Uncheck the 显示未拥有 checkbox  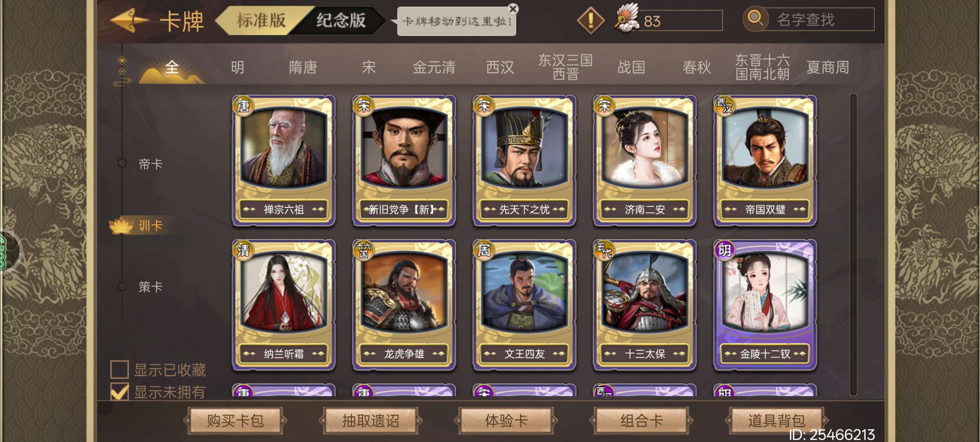pyautogui.click(x=120, y=392)
